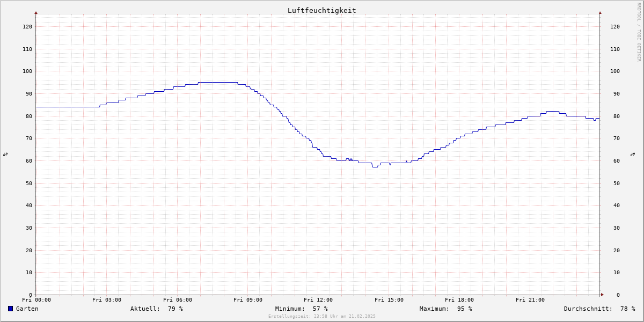
Task: Click the 30 label on left axis
Action: point(29,228)
